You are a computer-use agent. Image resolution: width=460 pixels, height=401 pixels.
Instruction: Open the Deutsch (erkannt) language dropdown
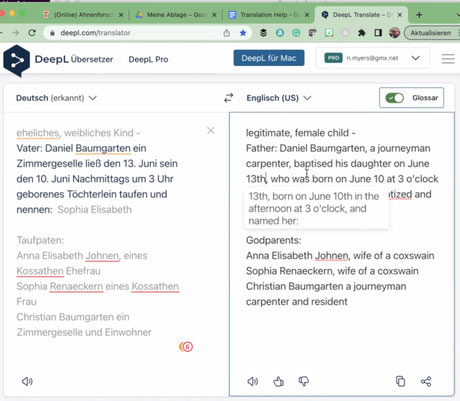point(56,98)
